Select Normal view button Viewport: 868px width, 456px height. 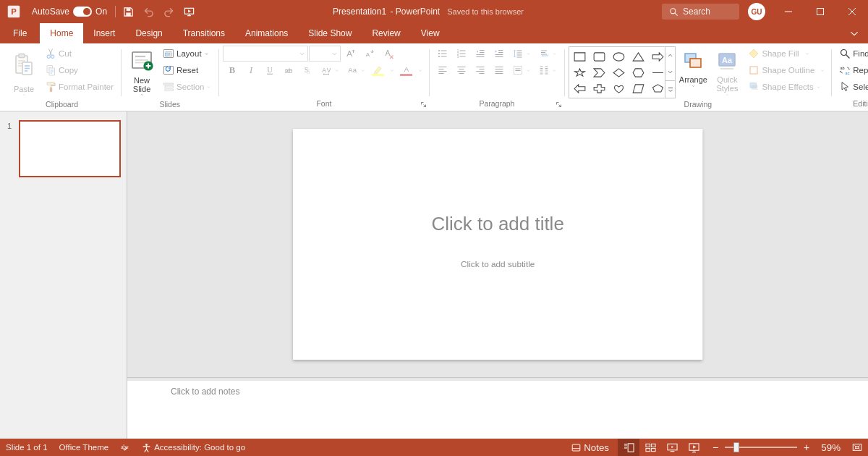point(629,447)
